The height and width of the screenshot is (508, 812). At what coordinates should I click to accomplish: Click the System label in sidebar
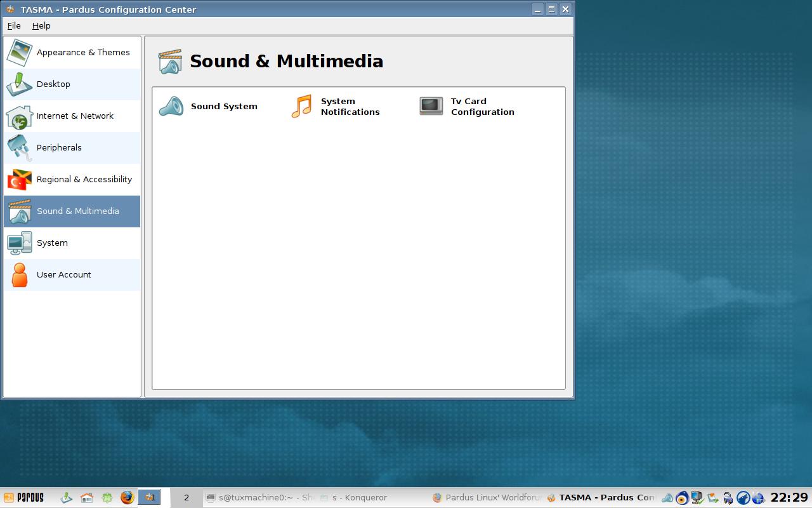(52, 243)
